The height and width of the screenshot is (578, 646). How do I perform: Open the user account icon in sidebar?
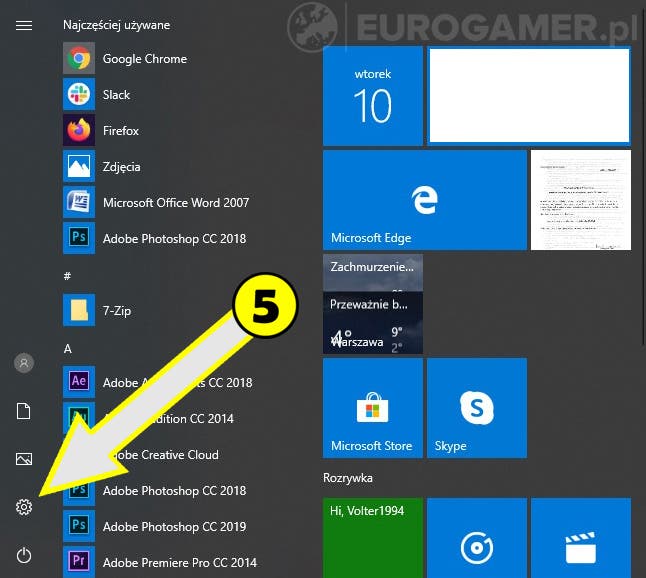click(24, 363)
